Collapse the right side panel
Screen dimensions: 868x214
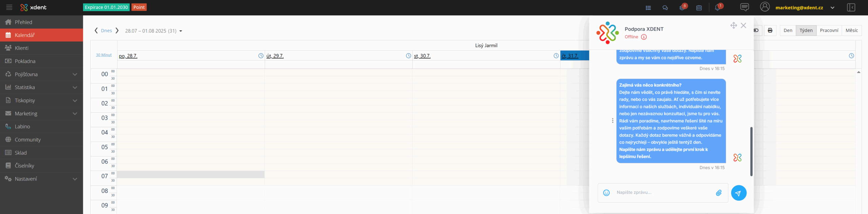point(851,7)
